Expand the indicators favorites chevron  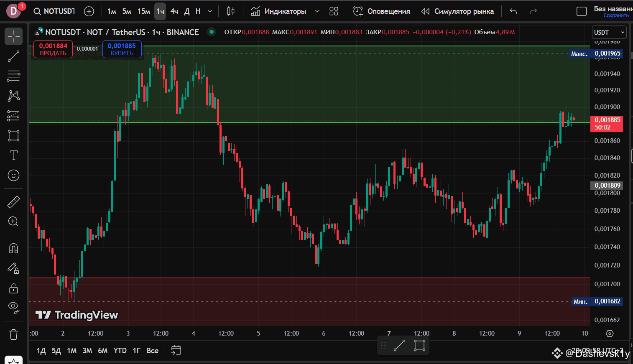click(317, 11)
